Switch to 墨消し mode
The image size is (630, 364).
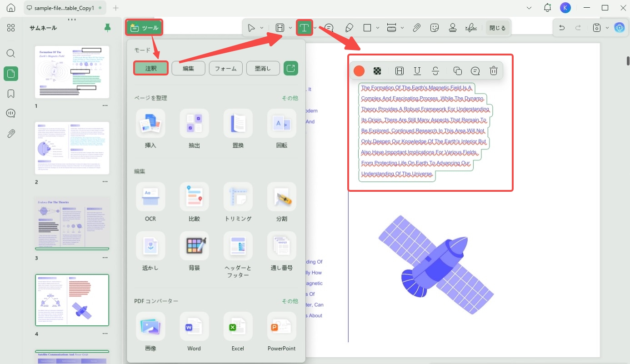point(263,68)
